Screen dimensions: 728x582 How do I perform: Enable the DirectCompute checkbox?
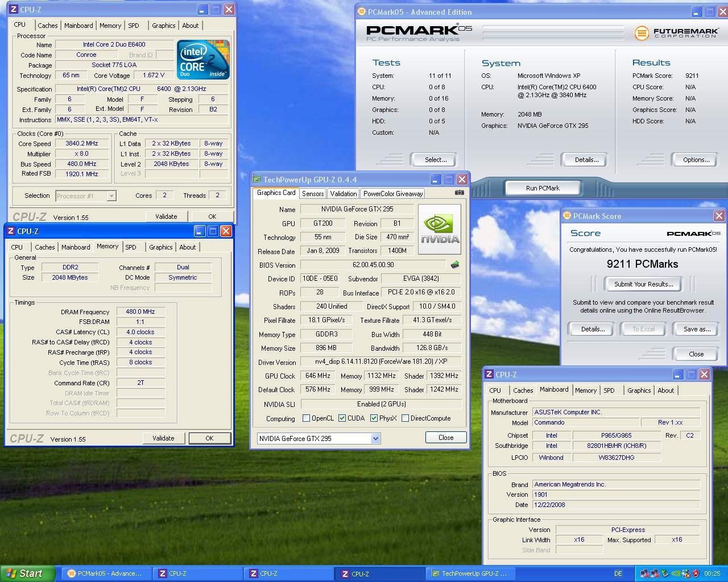(x=405, y=418)
